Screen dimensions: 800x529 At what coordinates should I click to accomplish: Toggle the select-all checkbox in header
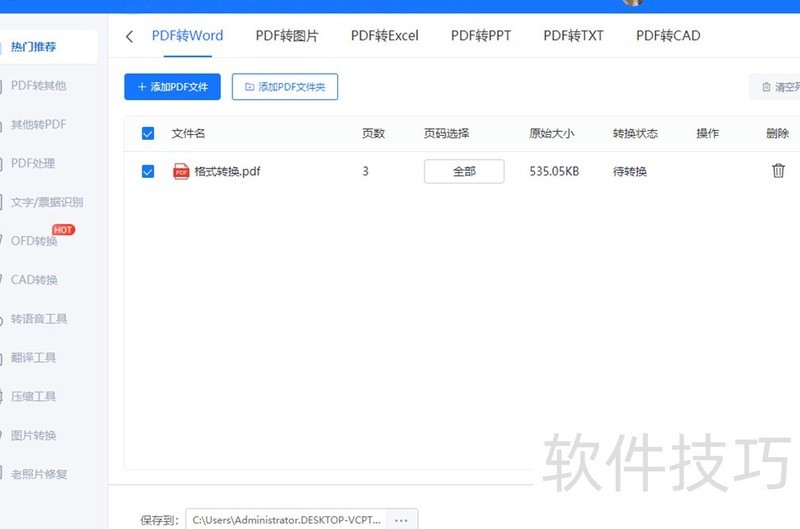(x=148, y=134)
